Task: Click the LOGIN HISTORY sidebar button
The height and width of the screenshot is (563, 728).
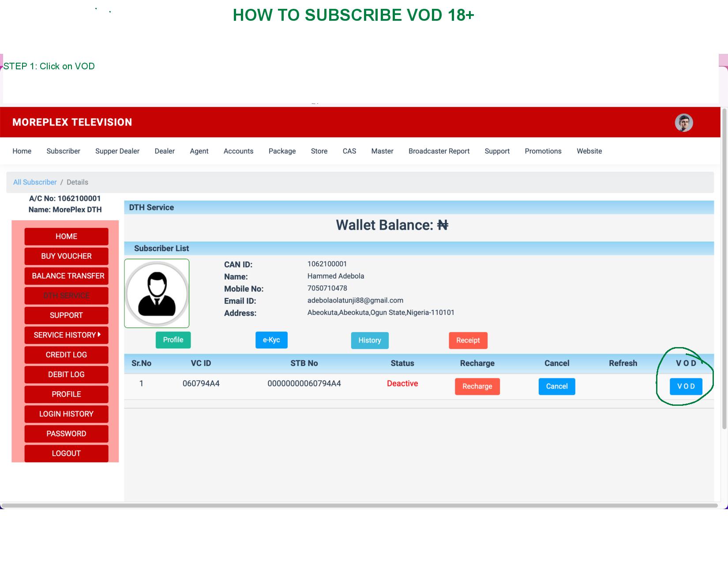Action: [x=66, y=414]
